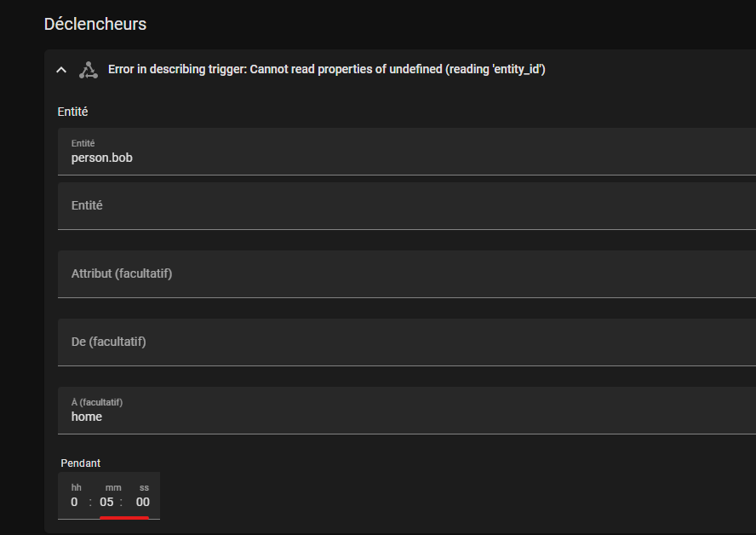756x535 pixels.
Task: Open the Attribut (facultatif) selector
Action: click(x=407, y=274)
